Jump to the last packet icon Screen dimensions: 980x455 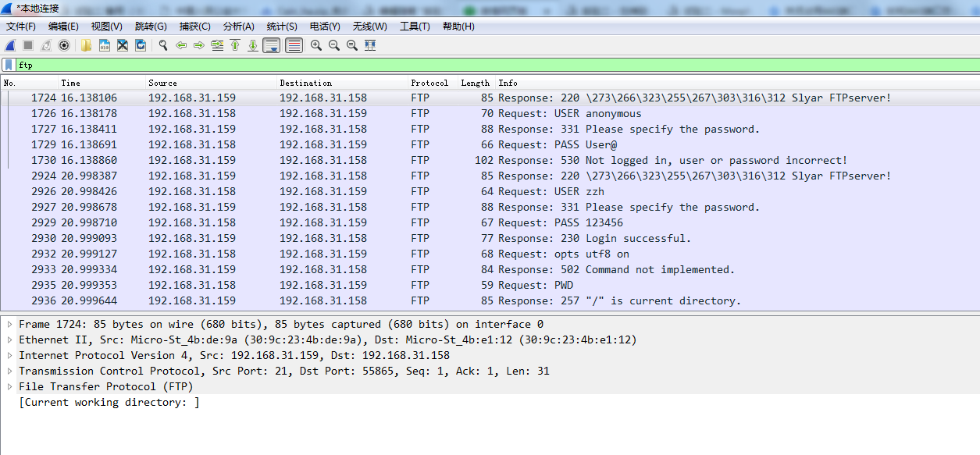(x=253, y=45)
